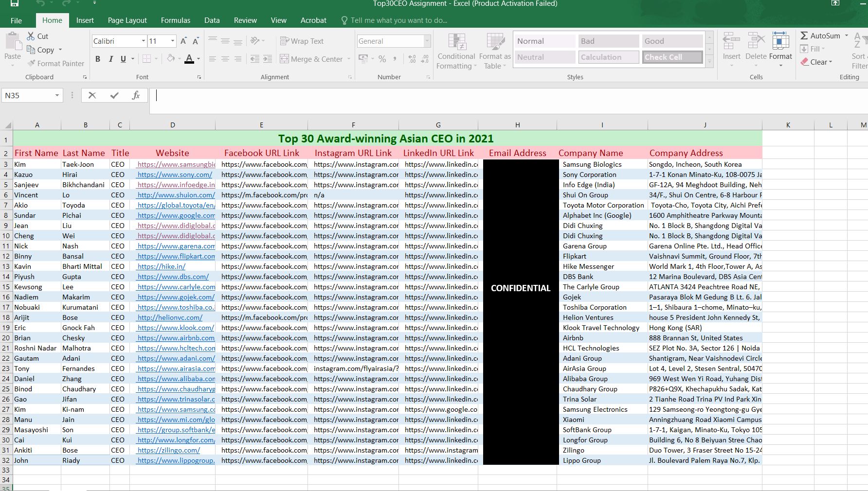The height and width of the screenshot is (491, 868).
Task: Click the Center align icon
Action: [x=225, y=59]
